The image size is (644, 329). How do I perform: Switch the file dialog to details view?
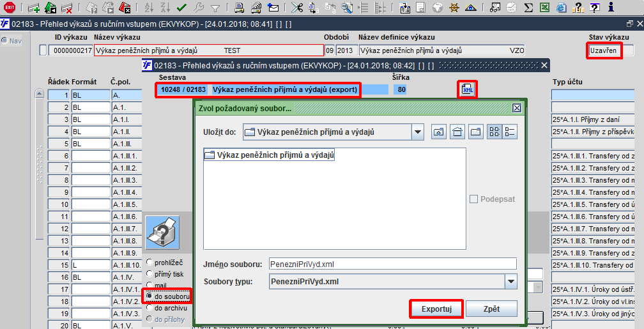(x=510, y=132)
